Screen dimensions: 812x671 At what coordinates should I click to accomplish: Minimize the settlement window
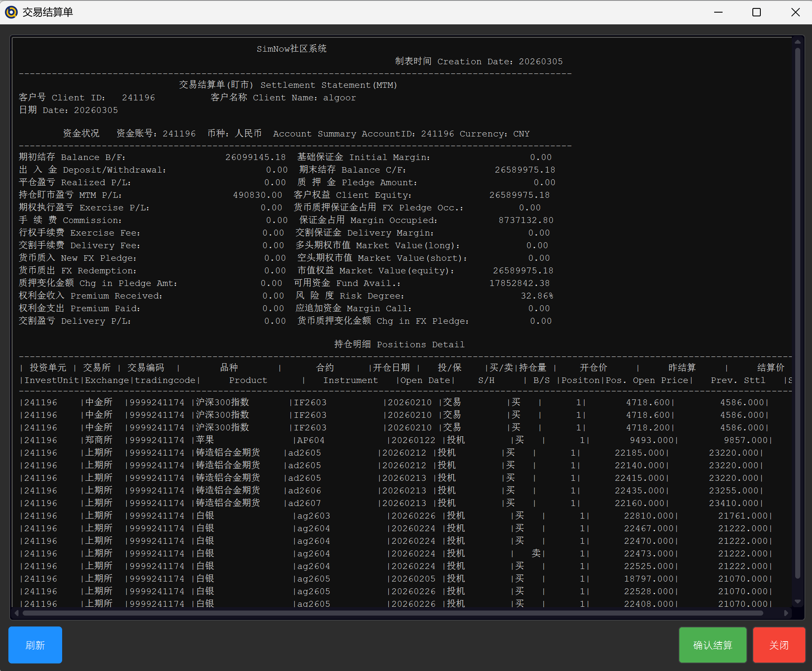[x=718, y=12]
